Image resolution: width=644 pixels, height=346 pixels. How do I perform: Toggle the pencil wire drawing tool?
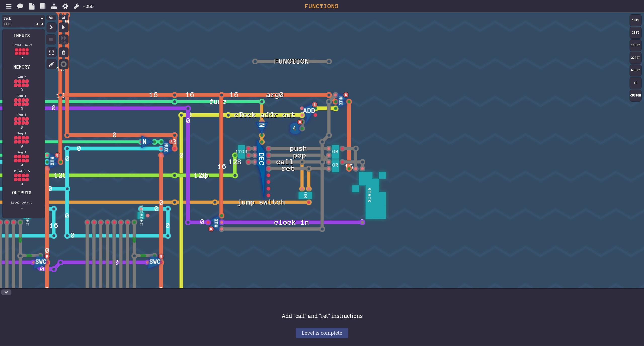52,64
